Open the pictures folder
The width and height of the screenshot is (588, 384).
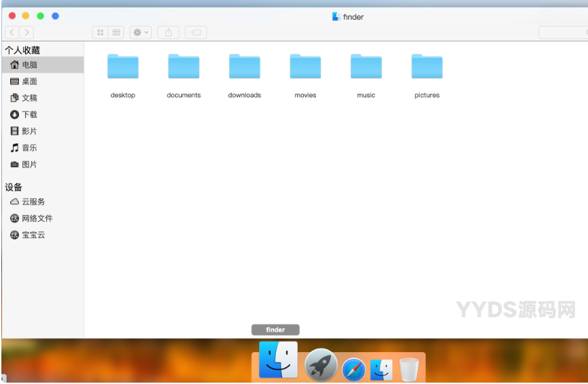[x=427, y=67]
